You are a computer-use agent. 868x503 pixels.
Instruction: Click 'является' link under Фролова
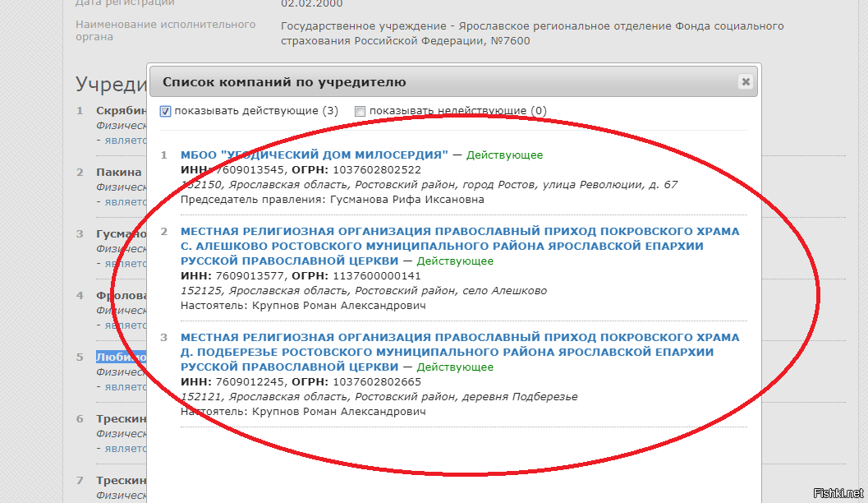click(125, 325)
